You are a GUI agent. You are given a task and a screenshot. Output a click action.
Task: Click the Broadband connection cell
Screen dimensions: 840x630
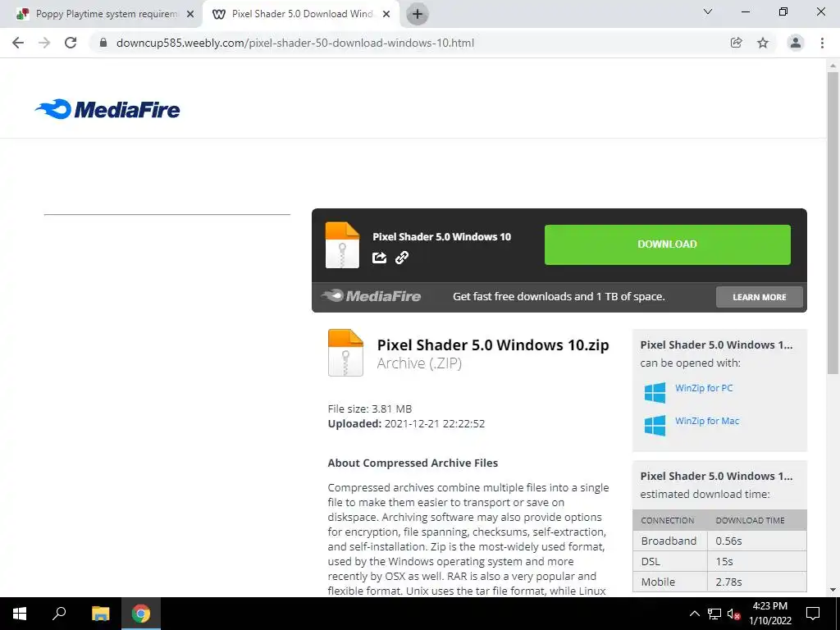pyautogui.click(x=670, y=541)
